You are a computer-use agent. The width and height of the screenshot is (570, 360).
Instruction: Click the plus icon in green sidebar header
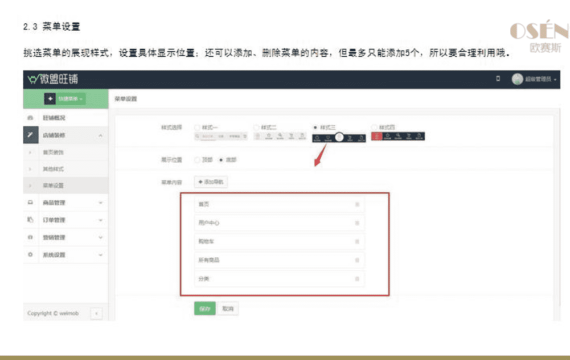[50, 99]
